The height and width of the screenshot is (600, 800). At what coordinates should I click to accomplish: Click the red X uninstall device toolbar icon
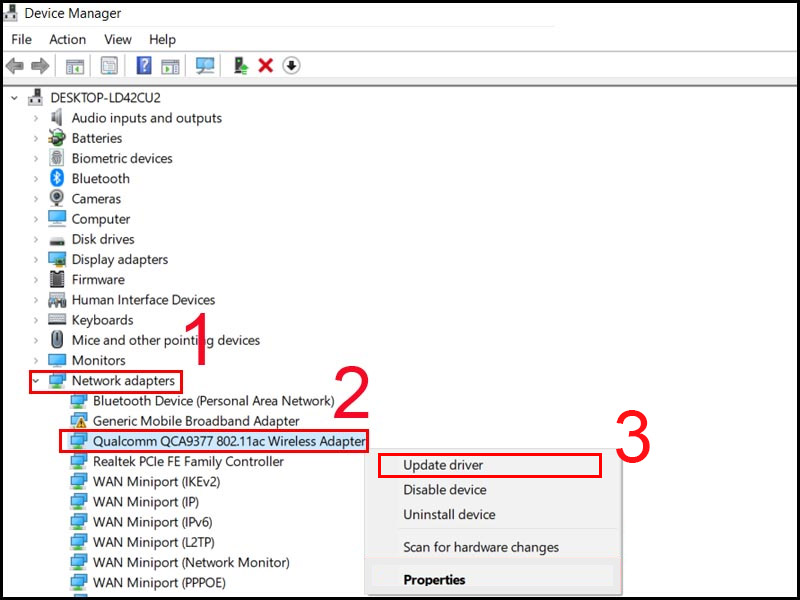pyautogui.click(x=266, y=66)
